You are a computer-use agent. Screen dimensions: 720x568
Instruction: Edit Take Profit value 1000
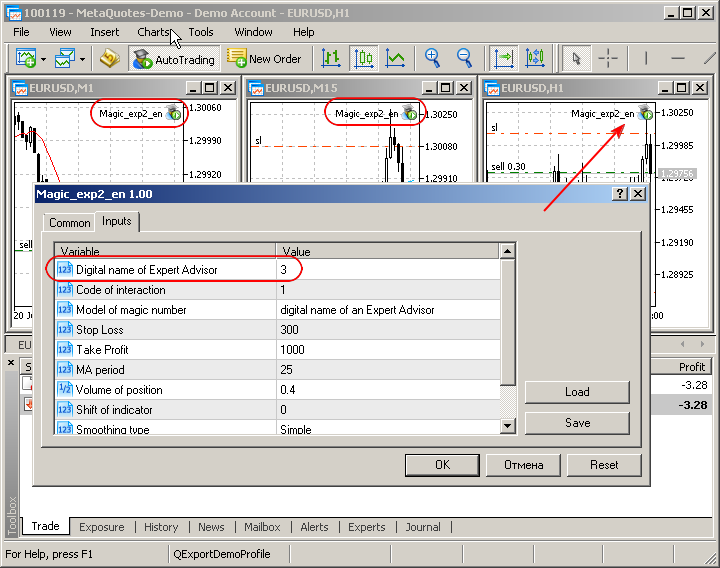tap(388, 350)
